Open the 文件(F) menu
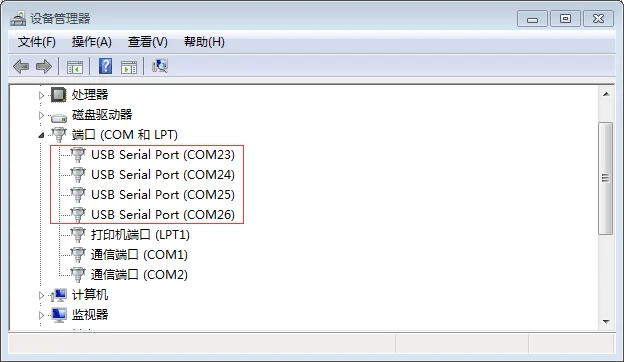 [x=37, y=42]
